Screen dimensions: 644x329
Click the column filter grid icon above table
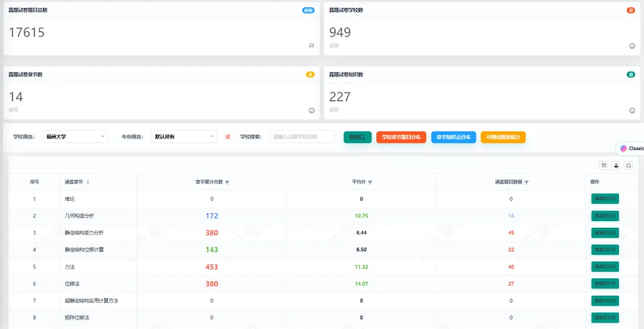603,165
